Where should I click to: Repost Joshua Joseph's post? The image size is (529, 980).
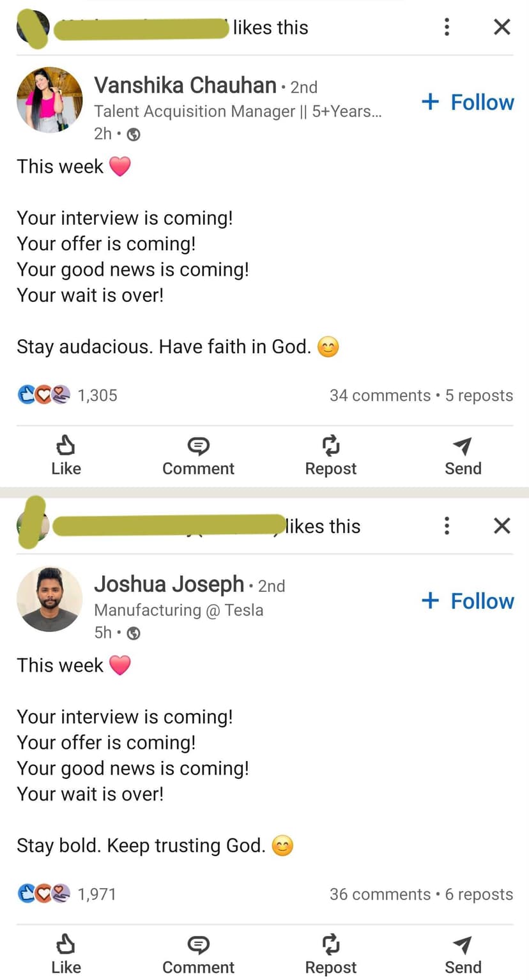[330, 954]
